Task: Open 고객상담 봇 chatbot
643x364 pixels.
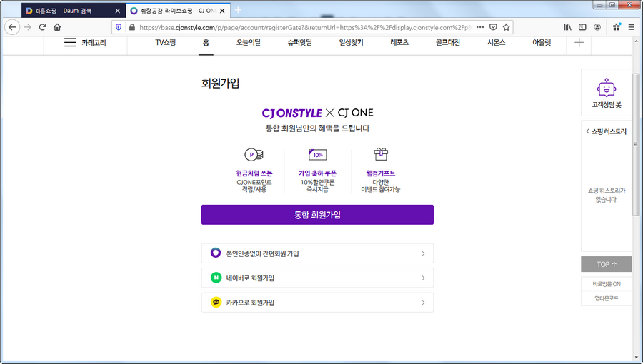Action: click(607, 93)
